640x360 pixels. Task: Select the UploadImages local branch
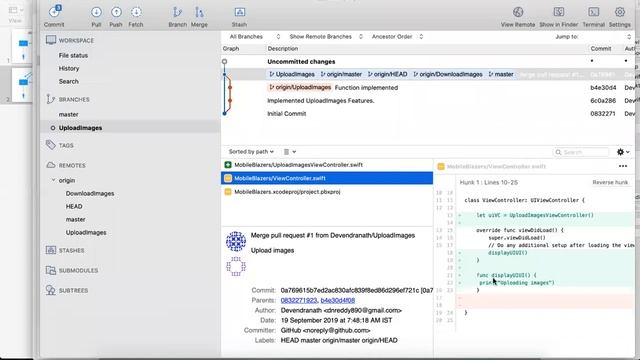click(80, 128)
